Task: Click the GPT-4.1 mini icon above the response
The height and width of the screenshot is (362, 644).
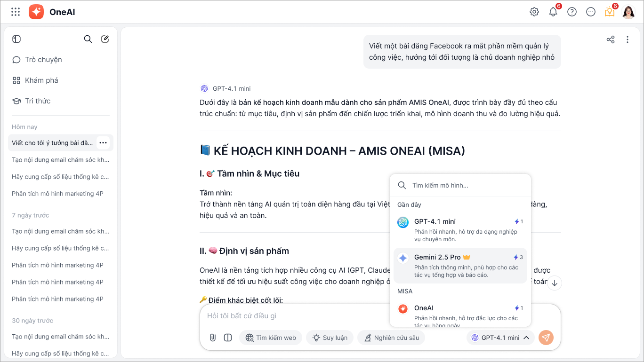Action: coord(204,88)
